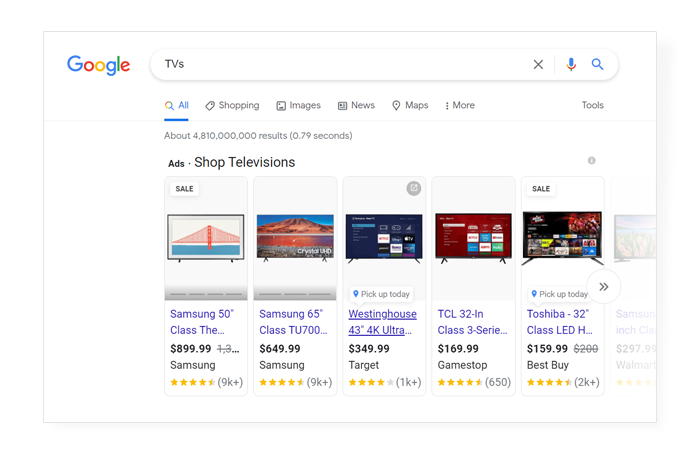Open the Maps tab
Screen dimensions: 700x454
(x=410, y=105)
